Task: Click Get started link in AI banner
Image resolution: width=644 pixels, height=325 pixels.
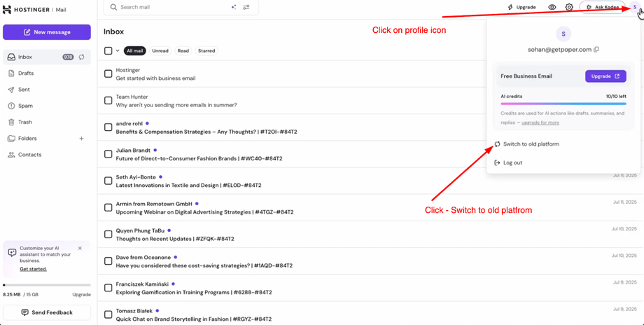Action: coord(34,269)
